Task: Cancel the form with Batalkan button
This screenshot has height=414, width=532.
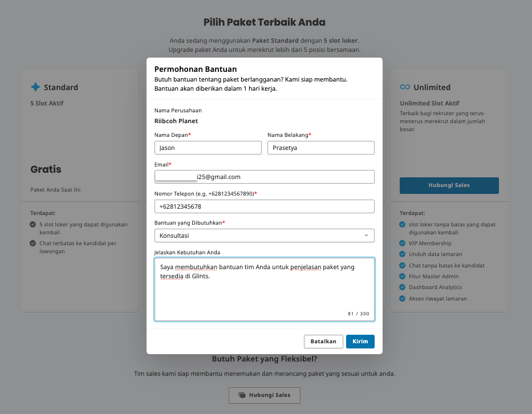Action: click(323, 342)
